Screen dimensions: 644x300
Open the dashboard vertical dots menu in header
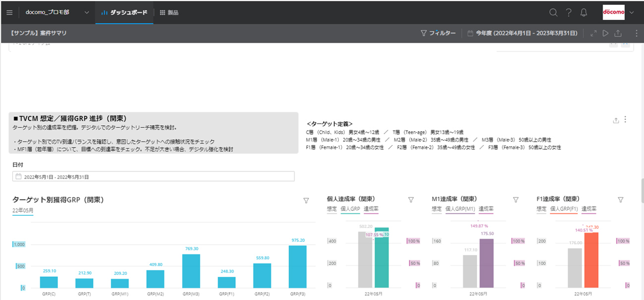point(636,33)
